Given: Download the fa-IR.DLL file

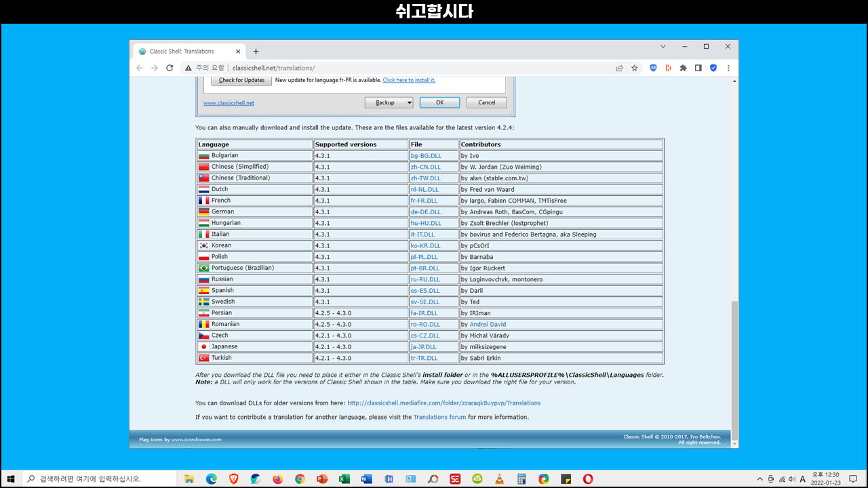Looking at the screenshot, I should click(x=424, y=313).
